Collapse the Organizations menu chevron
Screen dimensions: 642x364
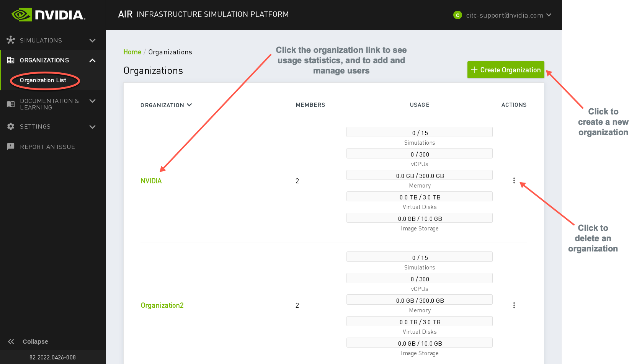pyautogui.click(x=92, y=60)
